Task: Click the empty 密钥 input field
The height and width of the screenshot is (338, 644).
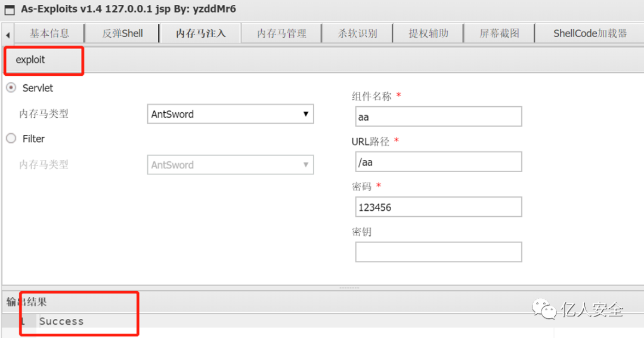Action: tap(439, 252)
